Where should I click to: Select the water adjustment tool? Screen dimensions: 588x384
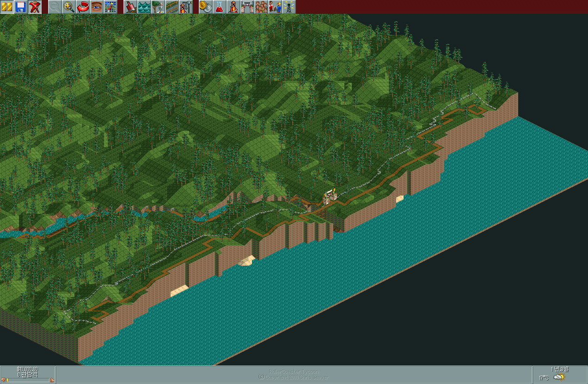(x=145, y=6)
